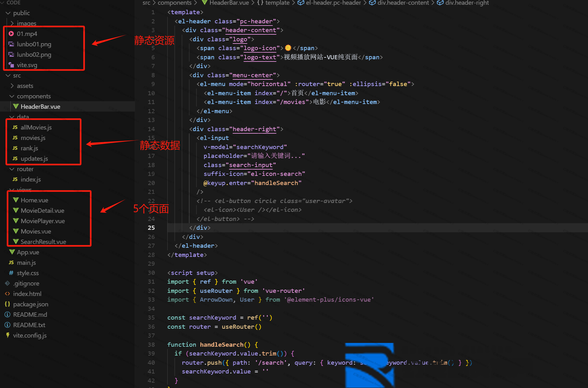
Task: Open README.md file
Action: [x=30, y=315]
